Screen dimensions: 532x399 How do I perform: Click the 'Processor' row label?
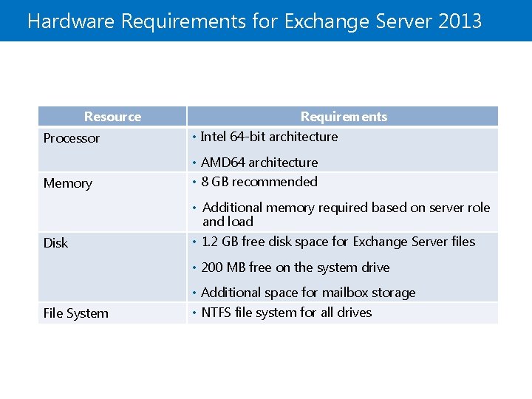(x=71, y=138)
